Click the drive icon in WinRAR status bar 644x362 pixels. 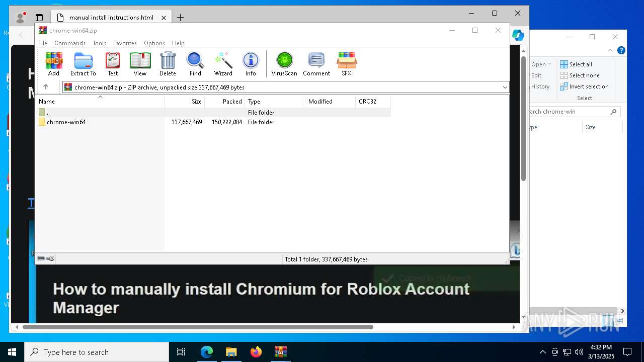click(x=41, y=258)
